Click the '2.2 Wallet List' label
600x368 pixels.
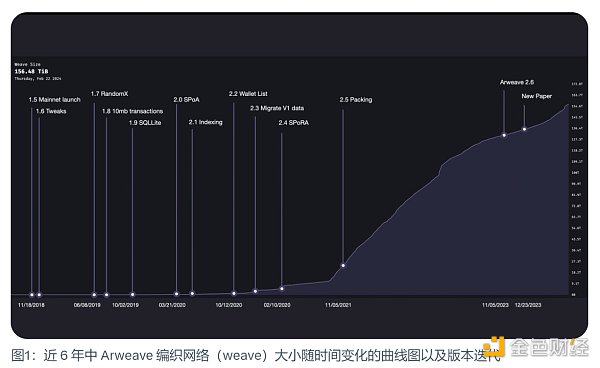point(248,94)
